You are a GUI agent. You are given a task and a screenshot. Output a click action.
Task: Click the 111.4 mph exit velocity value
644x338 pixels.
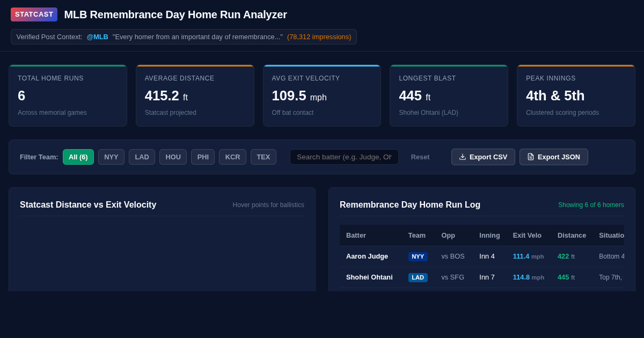pyautogui.click(x=528, y=256)
